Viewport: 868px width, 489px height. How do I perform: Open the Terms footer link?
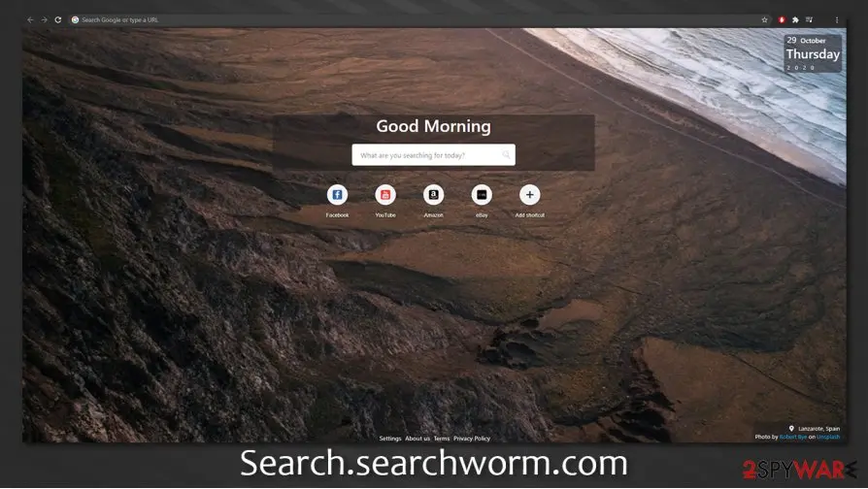442,439
